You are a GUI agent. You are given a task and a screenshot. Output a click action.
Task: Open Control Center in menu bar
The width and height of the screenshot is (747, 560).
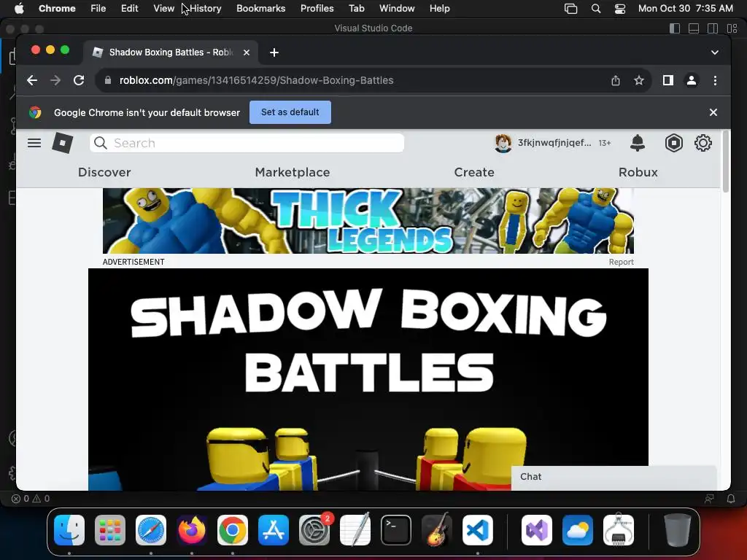point(620,9)
